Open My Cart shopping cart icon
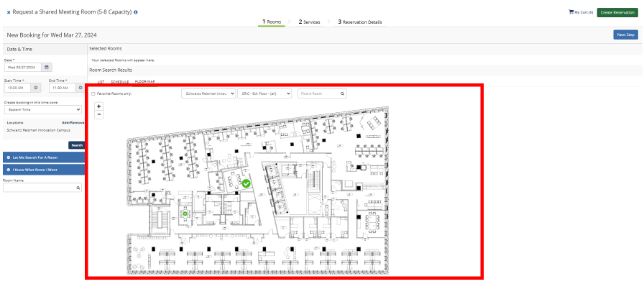Viewport: 644px width, 284px height. tap(571, 12)
